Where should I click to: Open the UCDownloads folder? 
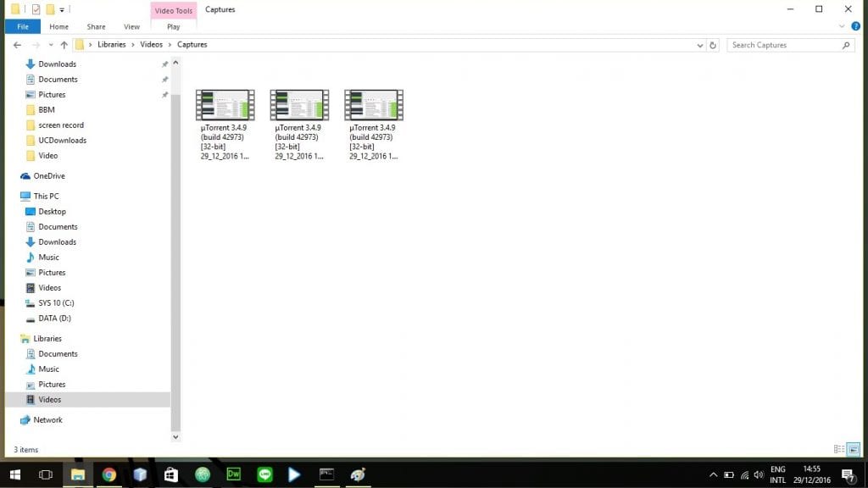click(62, 141)
